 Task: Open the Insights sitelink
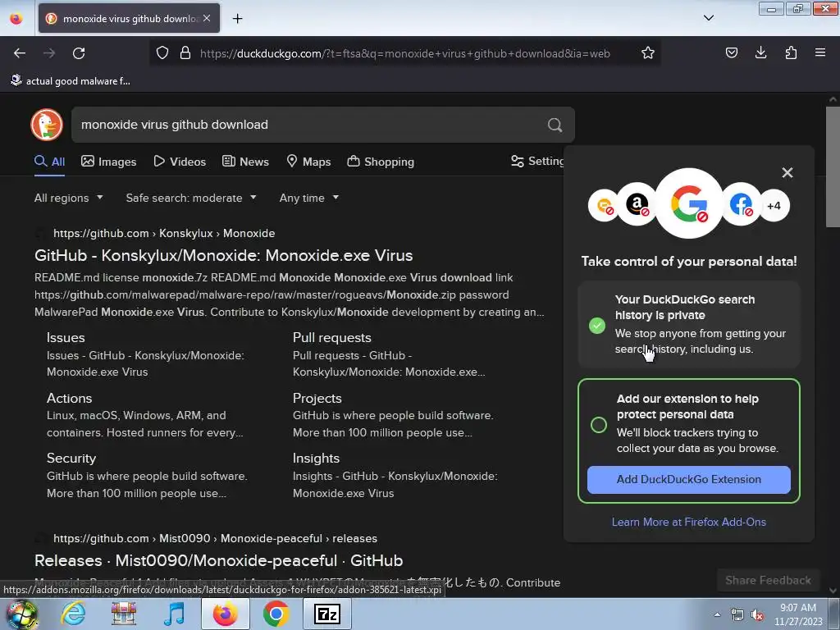(316, 459)
